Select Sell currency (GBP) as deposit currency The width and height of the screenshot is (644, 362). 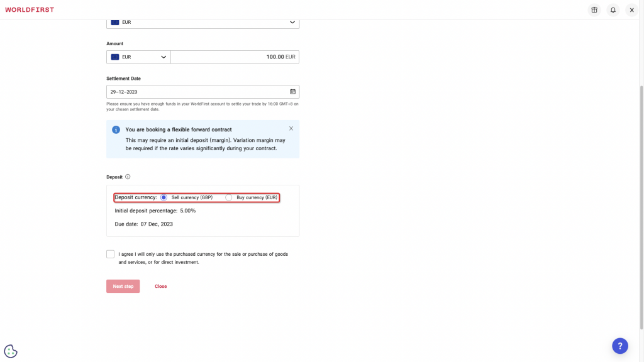tap(164, 197)
